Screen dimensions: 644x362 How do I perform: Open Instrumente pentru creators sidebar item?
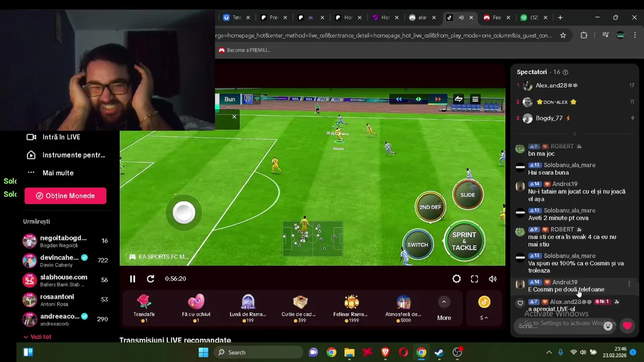click(65, 155)
